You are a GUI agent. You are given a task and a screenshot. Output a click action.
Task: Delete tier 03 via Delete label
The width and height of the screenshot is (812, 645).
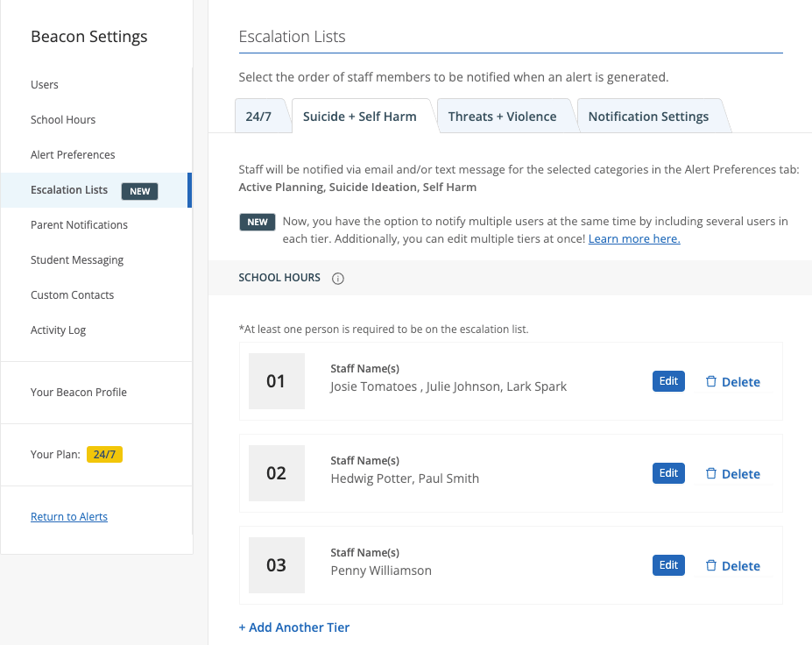click(x=740, y=566)
